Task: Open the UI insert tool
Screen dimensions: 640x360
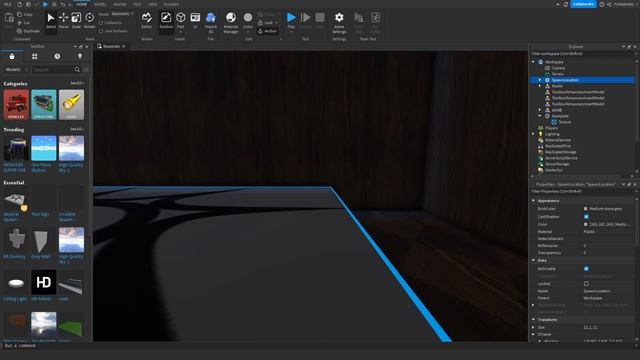Action: coord(195,20)
